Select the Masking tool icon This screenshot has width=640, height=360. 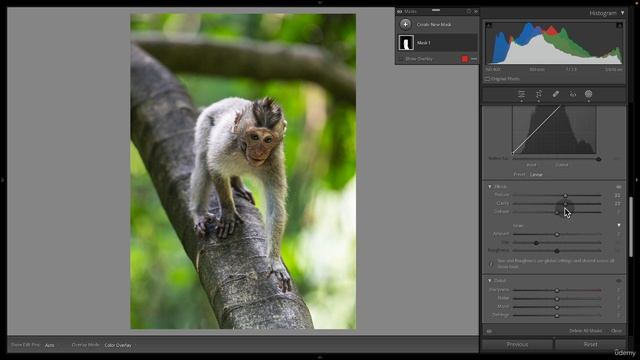point(589,94)
